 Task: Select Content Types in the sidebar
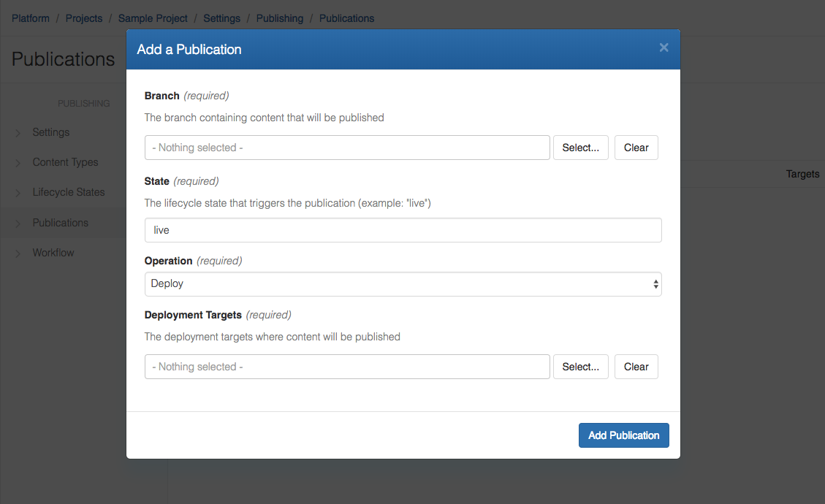[65, 162]
